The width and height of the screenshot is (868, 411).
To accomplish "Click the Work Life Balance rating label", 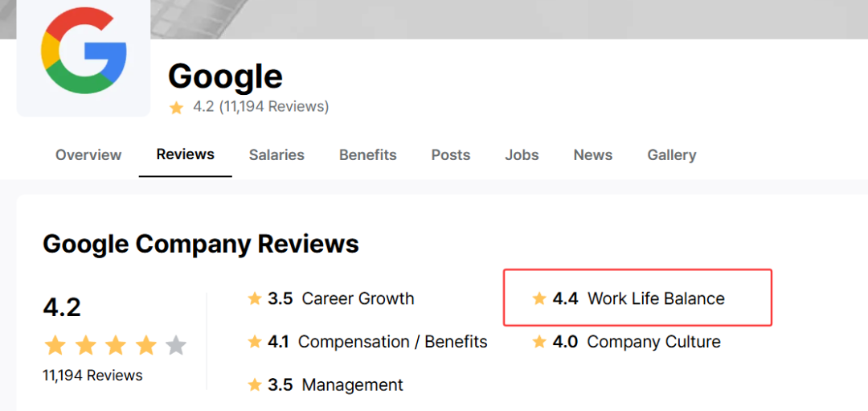I will (x=656, y=299).
